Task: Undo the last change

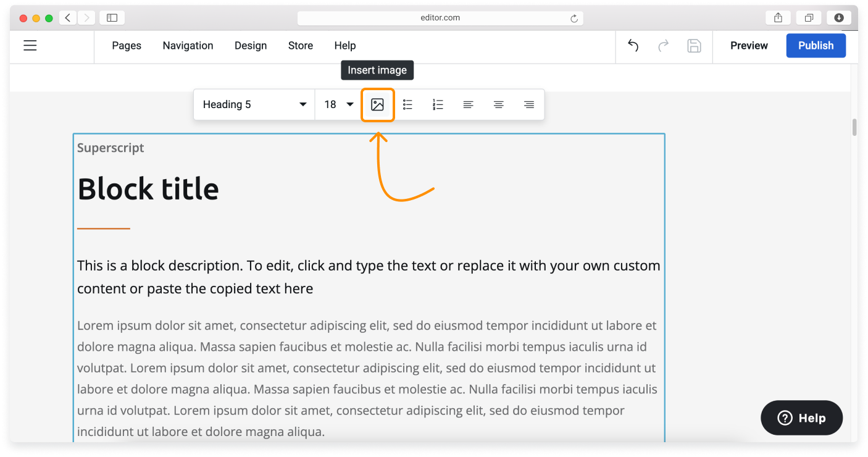Action: click(x=633, y=46)
